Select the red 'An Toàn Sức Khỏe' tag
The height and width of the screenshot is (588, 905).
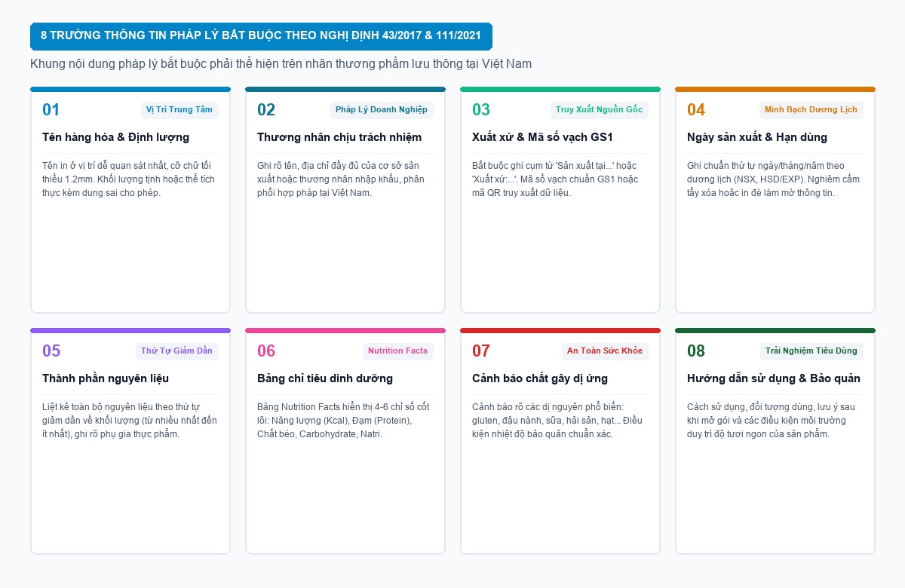605,351
